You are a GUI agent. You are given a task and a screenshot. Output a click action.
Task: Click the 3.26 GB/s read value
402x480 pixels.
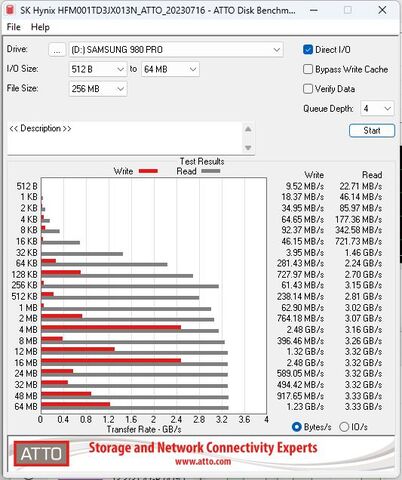coord(363,341)
